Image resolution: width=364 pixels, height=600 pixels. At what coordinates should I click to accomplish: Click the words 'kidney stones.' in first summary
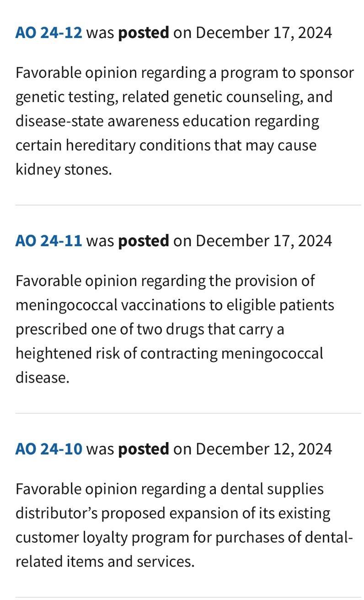coord(64,169)
